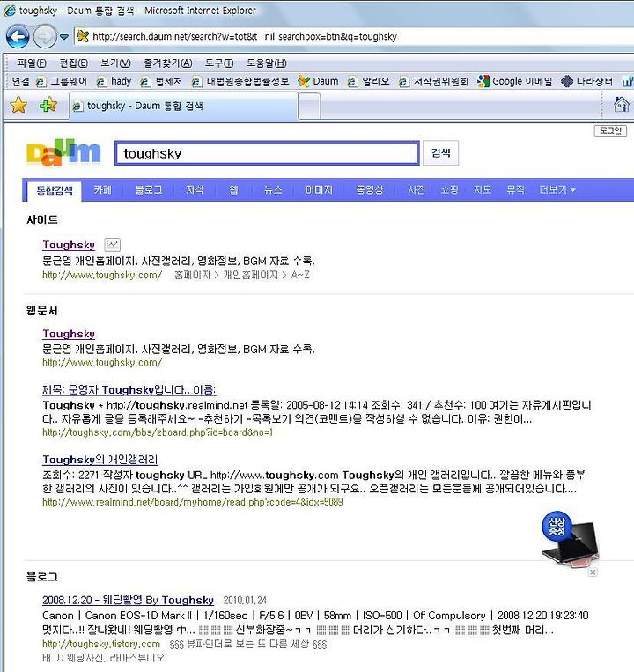Open the 개인홈페이지 category breadcrumb link
Image resolution: width=634 pixels, height=672 pixels.
point(251,275)
